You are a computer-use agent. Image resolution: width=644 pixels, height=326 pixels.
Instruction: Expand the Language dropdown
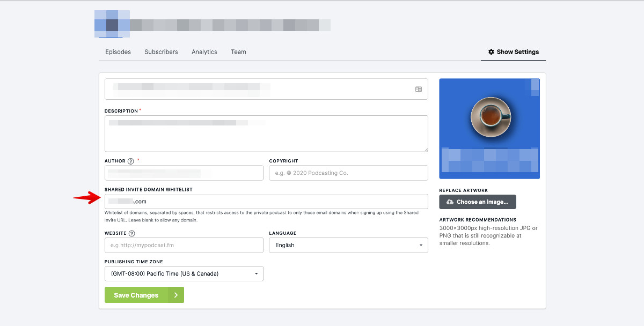click(348, 245)
